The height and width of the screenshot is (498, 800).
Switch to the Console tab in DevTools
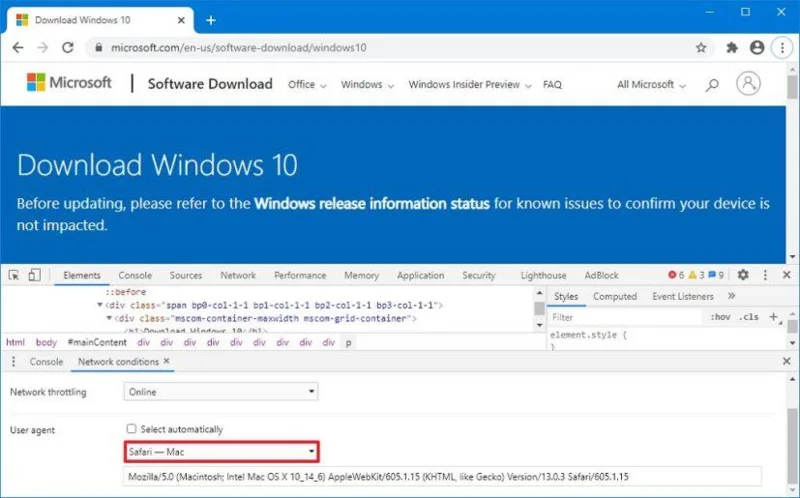(x=135, y=275)
